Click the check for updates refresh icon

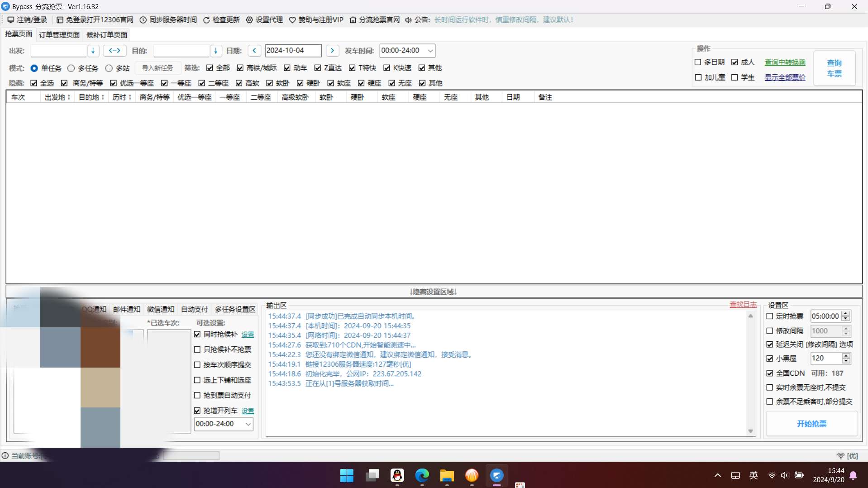[206, 20]
